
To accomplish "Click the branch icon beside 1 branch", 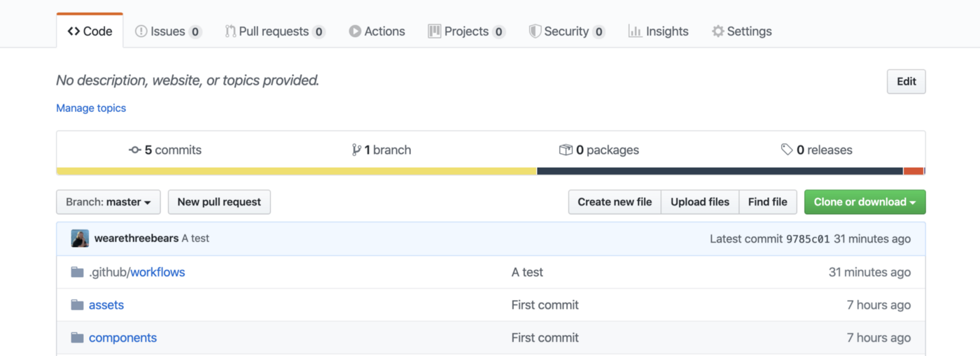I will [356, 150].
